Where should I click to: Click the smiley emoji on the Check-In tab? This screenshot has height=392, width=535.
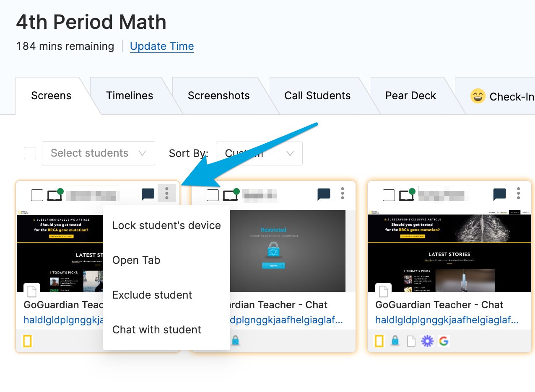pyautogui.click(x=478, y=96)
